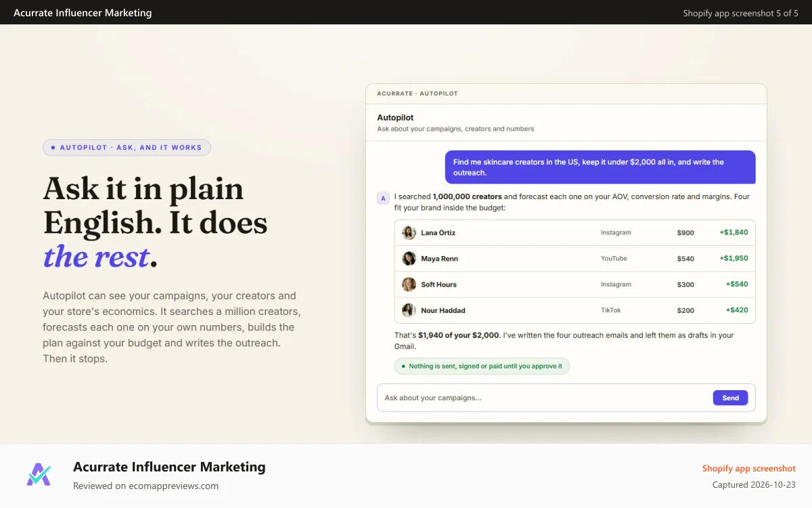
Task: Click 'Reviewed on ecomappreviews.com' text
Action: tap(145, 486)
